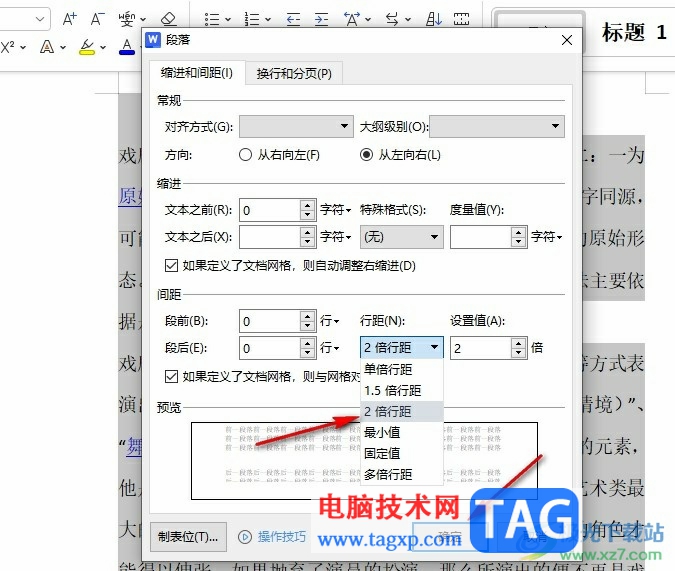Open the 行距 dropdown showing 2 倍行距
The height and width of the screenshot is (571, 675).
[402, 348]
